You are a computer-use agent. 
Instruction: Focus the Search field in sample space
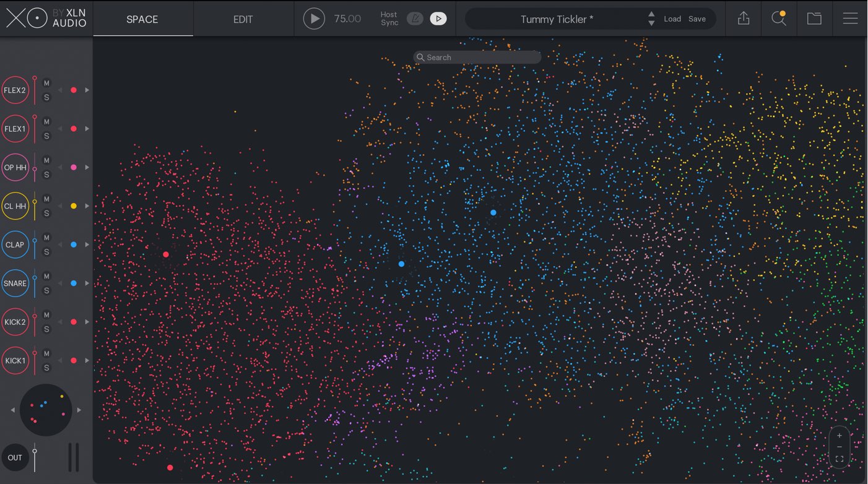click(477, 57)
